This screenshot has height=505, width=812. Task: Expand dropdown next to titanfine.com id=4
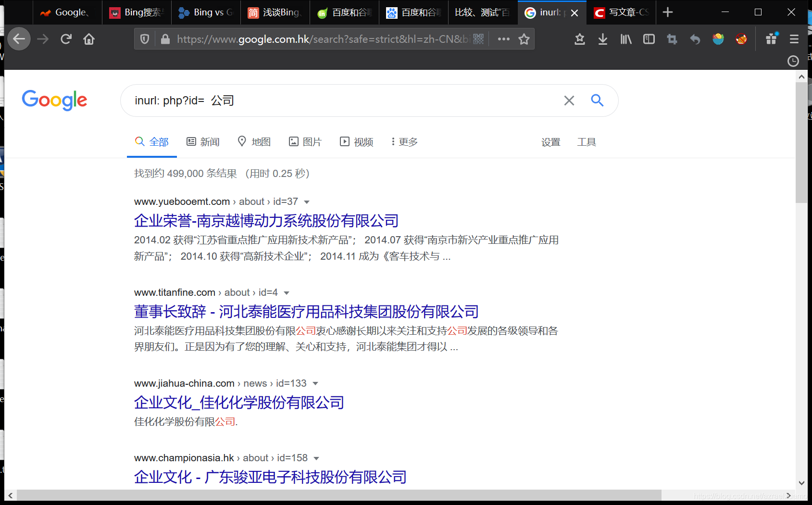point(287,293)
